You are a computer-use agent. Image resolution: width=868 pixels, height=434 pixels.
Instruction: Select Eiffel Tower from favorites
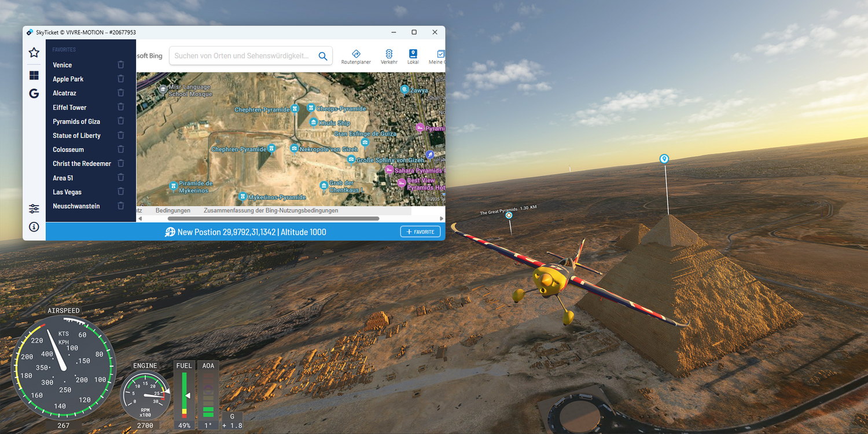click(69, 108)
